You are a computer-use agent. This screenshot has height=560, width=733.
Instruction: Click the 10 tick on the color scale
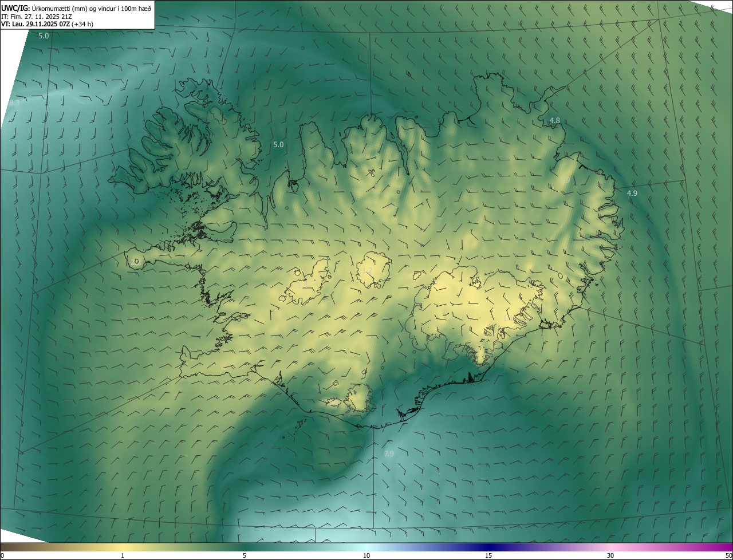366,555
